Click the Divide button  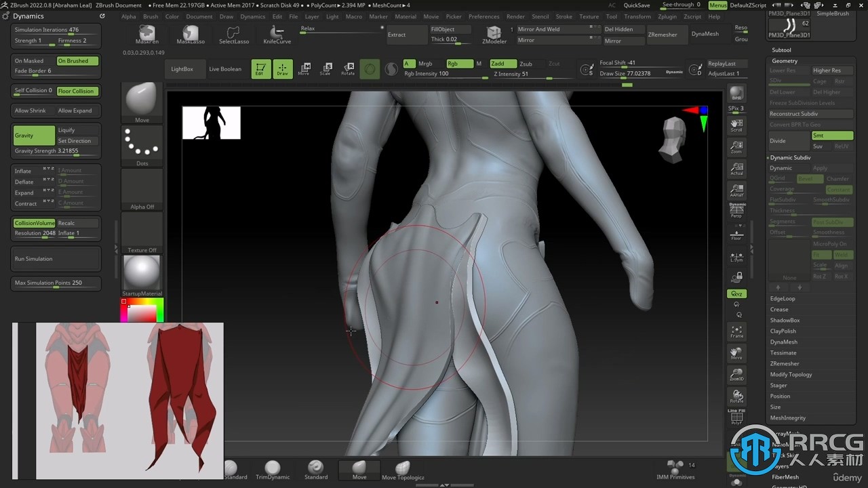point(789,141)
